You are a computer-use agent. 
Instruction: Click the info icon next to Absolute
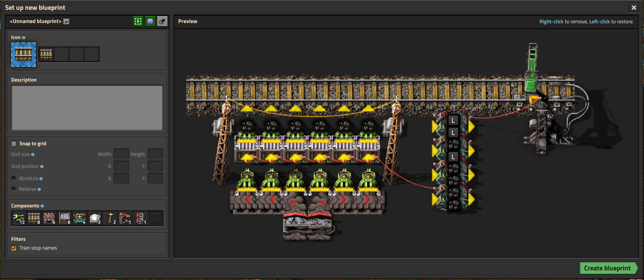tap(41, 179)
